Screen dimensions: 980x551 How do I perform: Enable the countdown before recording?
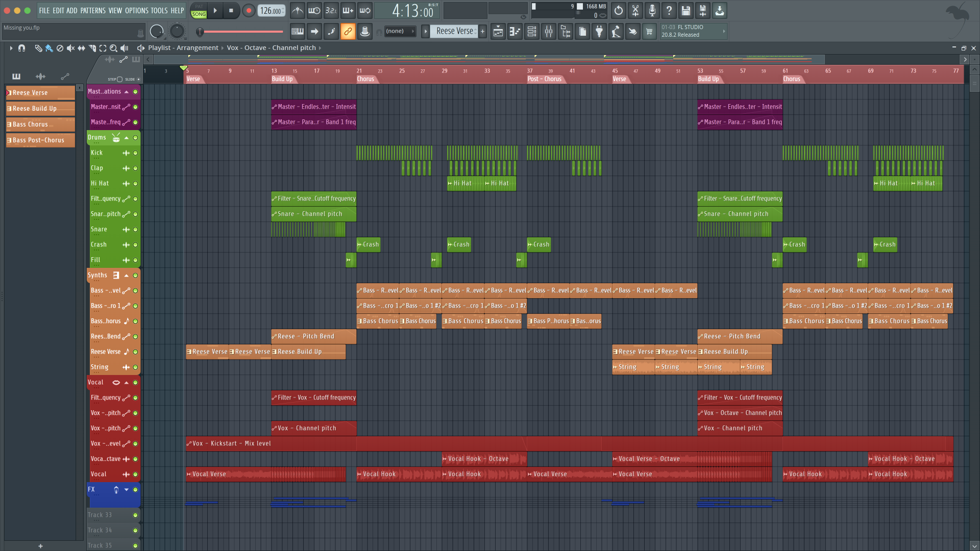(x=331, y=10)
